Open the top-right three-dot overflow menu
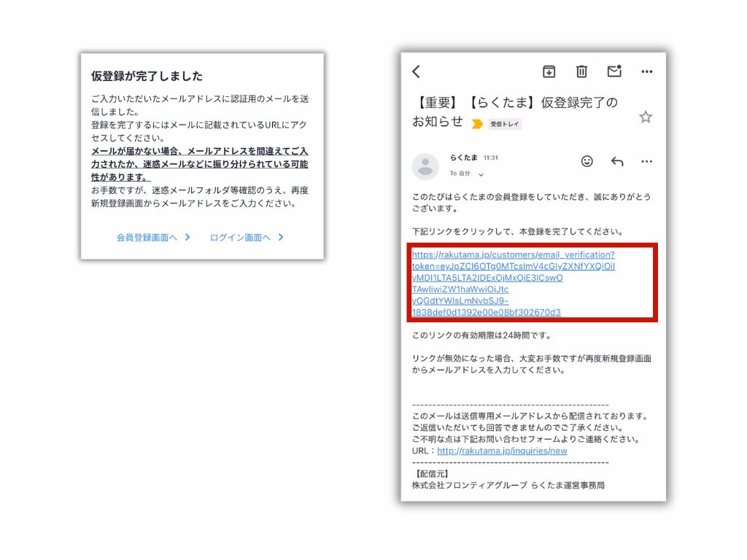Viewport: 747px width, 560px height. pyautogui.click(x=646, y=71)
